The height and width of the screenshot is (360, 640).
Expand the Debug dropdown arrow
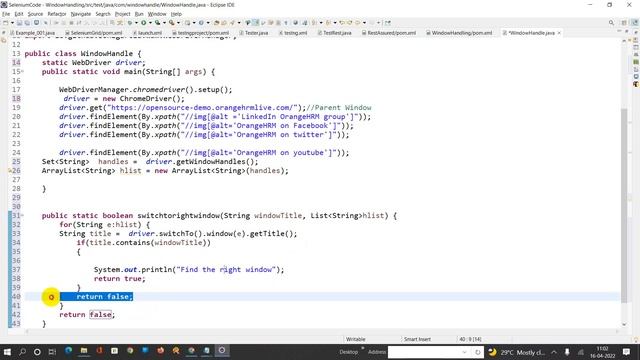[x=136, y=23]
